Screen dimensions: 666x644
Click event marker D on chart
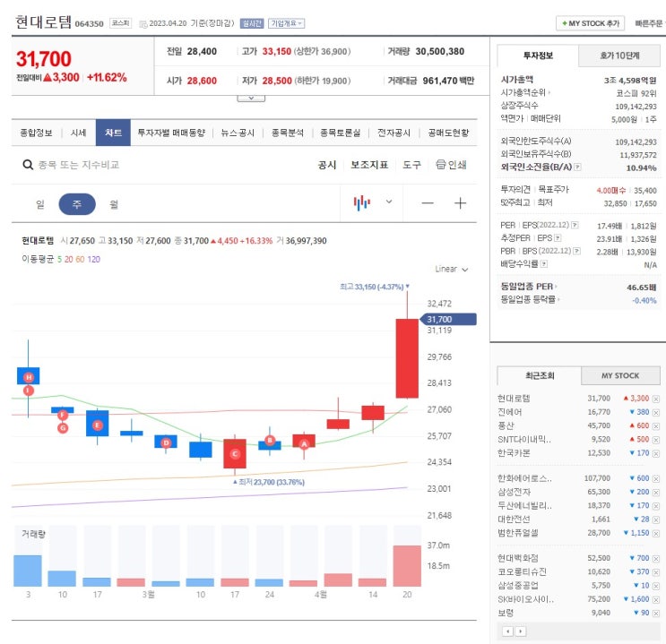[x=166, y=442]
